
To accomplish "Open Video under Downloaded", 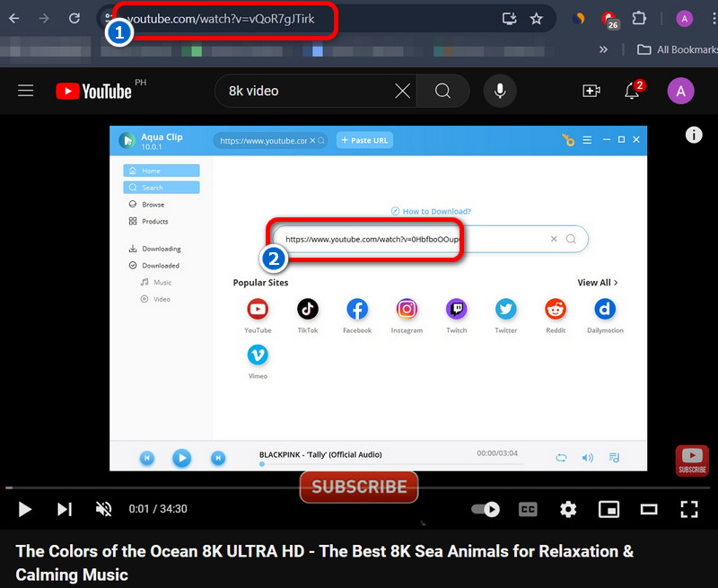I will (155, 299).
